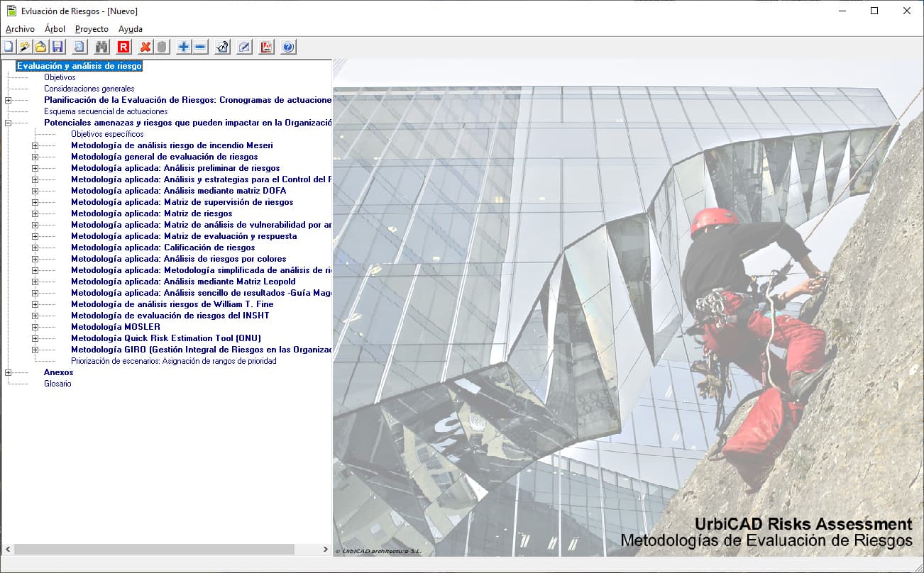The image size is (924, 573).
Task: Click the save floppy disk icon
Action: coord(57,48)
